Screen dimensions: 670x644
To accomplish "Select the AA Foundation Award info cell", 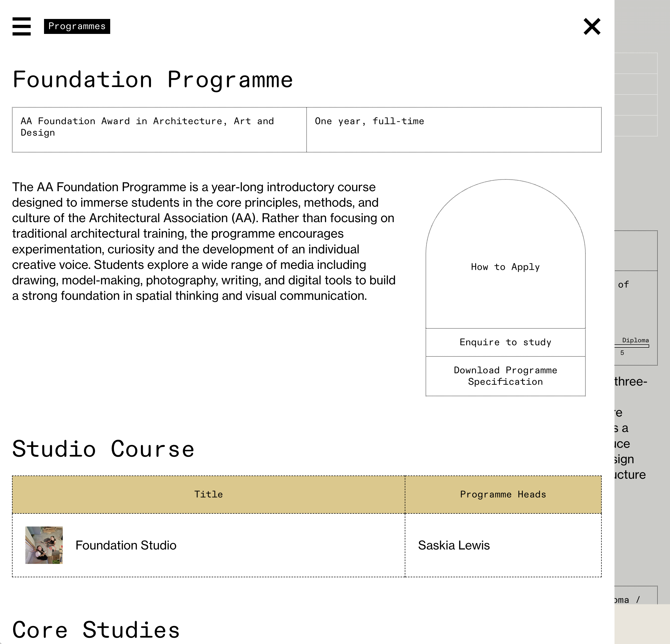I will pyautogui.click(x=159, y=129).
